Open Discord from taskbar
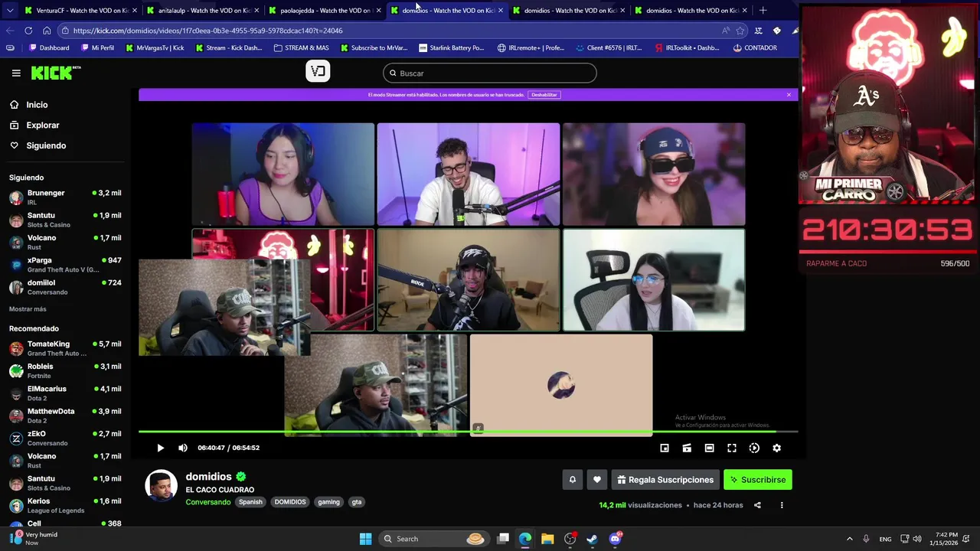Image resolution: width=980 pixels, height=551 pixels. (615, 539)
